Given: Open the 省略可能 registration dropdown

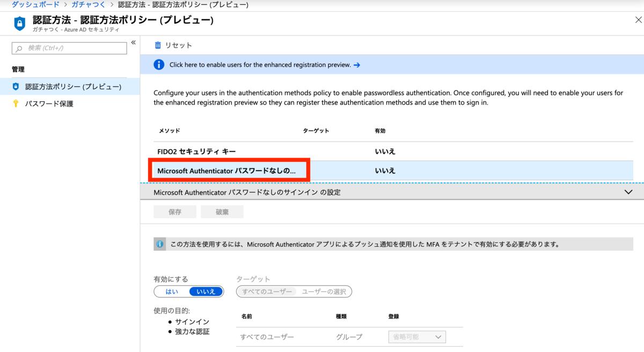Looking at the screenshot, I should point(417,337).
